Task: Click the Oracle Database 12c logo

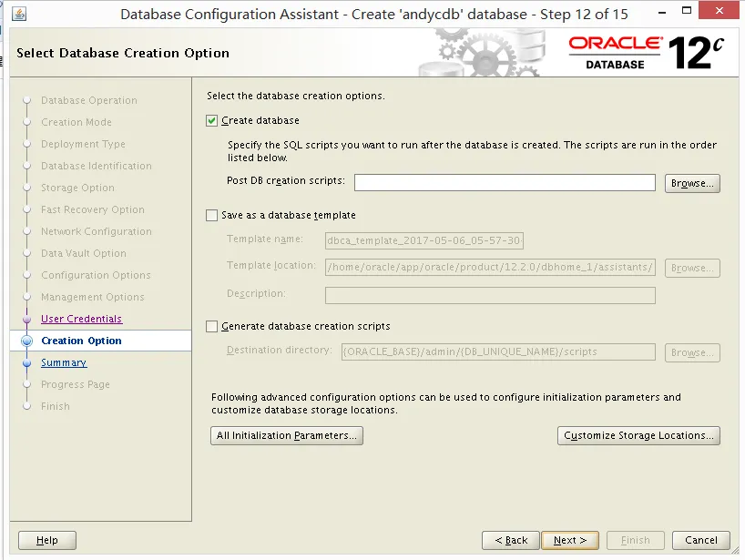Action: (x=646, y=52)
